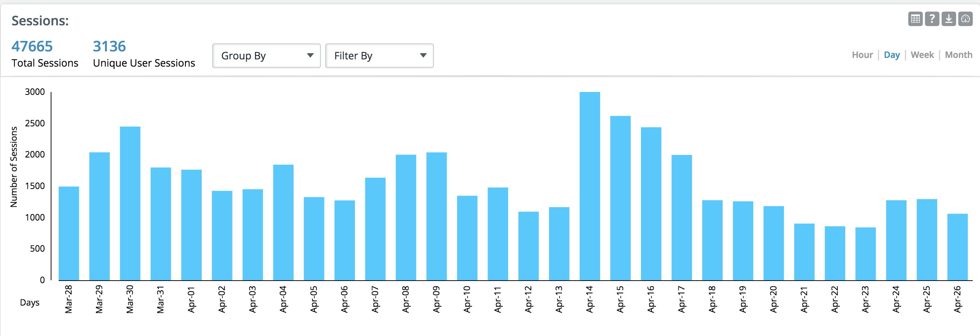Click the Unique User Sessions label
980x336 pixels.
[x=144, y=63]
